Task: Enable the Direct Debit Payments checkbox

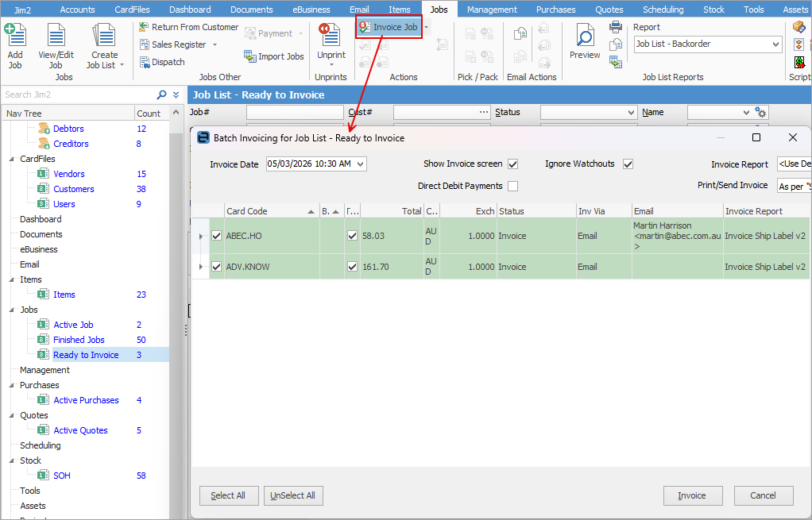Action: pos(512,187)
